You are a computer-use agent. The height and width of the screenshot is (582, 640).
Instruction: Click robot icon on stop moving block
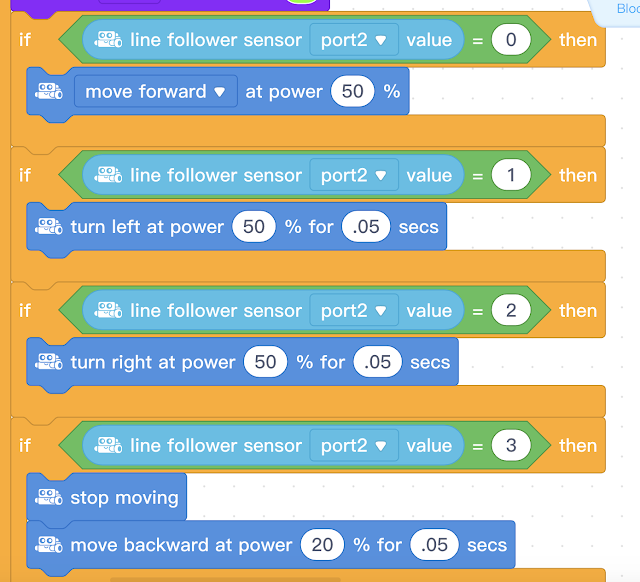(x=49, y=497)
